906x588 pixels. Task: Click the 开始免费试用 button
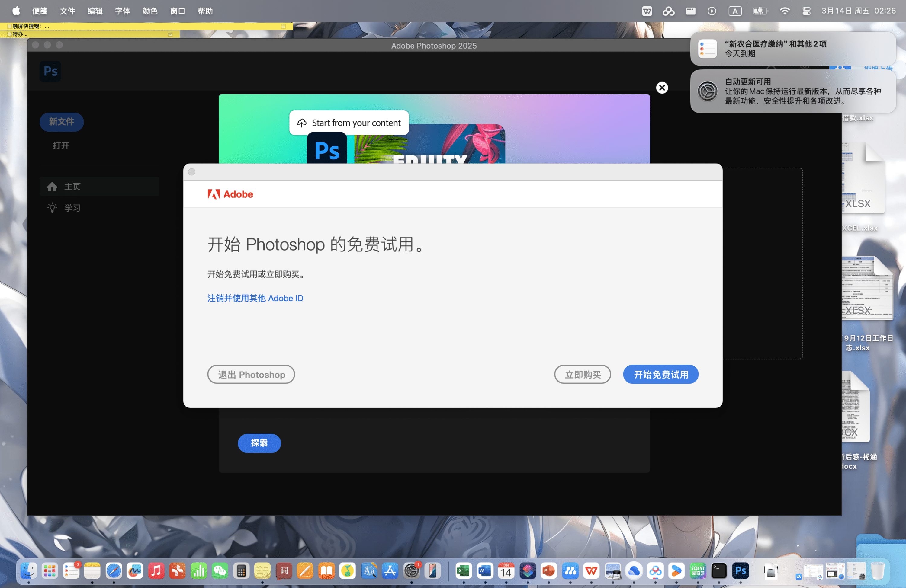(660, 374)
